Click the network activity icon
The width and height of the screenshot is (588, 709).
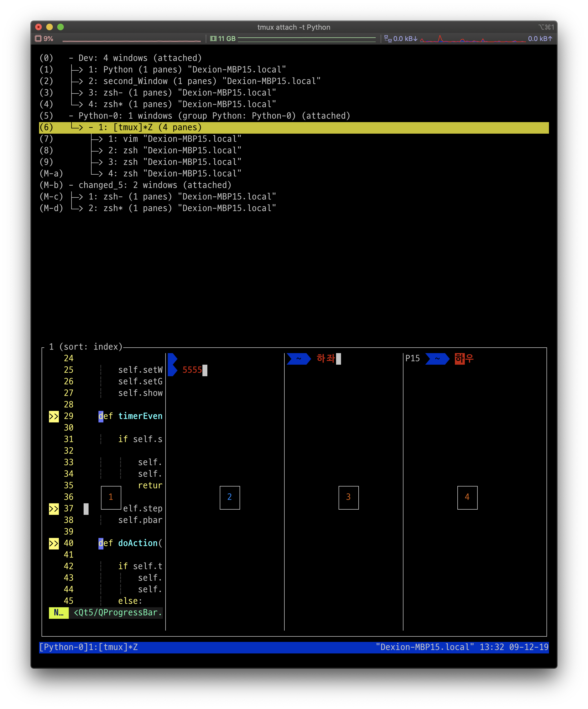(x=388, y=39)
